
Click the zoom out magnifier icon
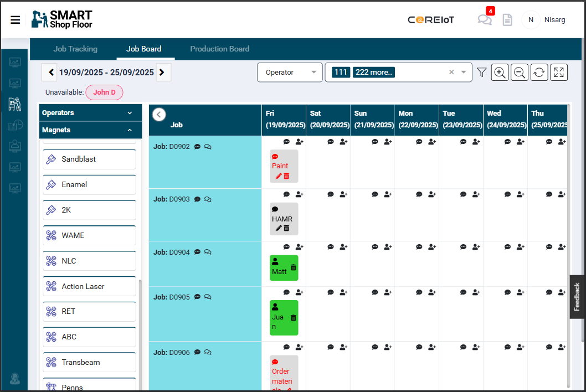tap(519, 73)
